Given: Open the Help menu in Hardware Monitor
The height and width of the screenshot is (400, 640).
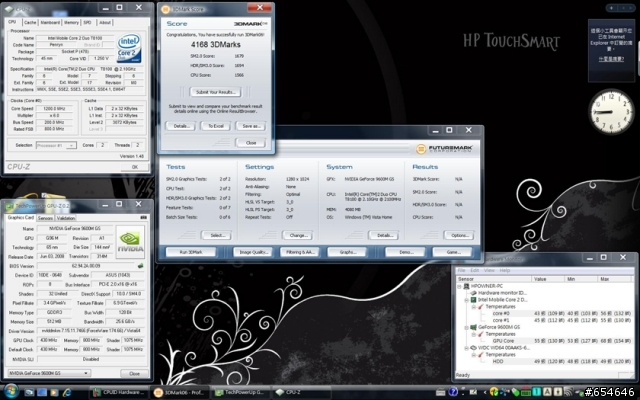Looking at the screenshot, I should [x=504, y=270].
